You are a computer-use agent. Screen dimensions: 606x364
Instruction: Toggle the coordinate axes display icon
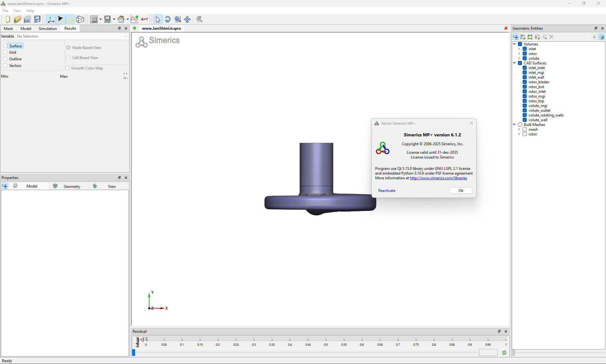[51, 19]
